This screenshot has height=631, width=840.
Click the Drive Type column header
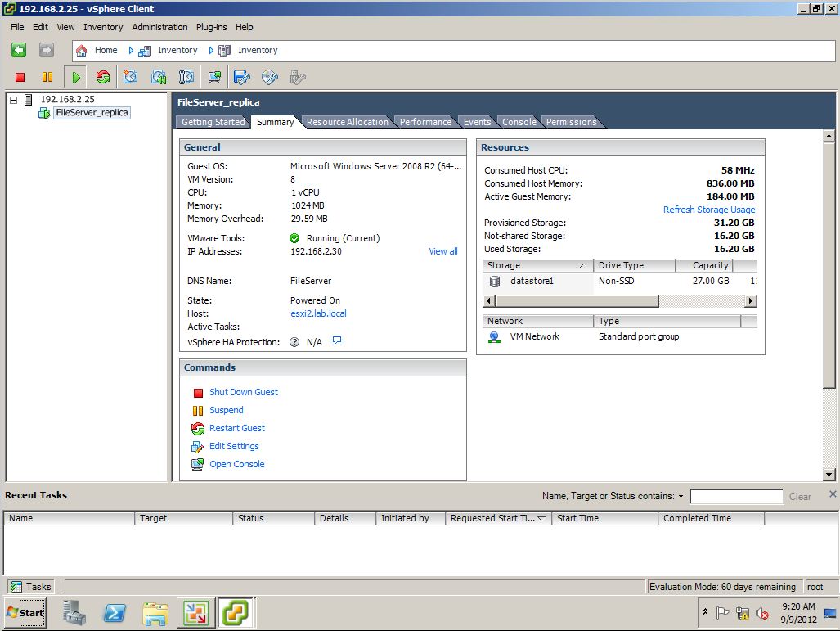tap(634, 265)
